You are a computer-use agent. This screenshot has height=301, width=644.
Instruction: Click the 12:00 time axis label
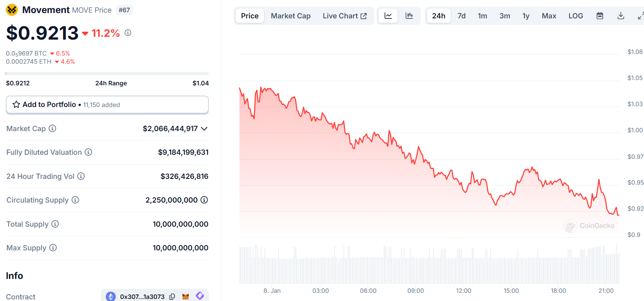(463, 291)
